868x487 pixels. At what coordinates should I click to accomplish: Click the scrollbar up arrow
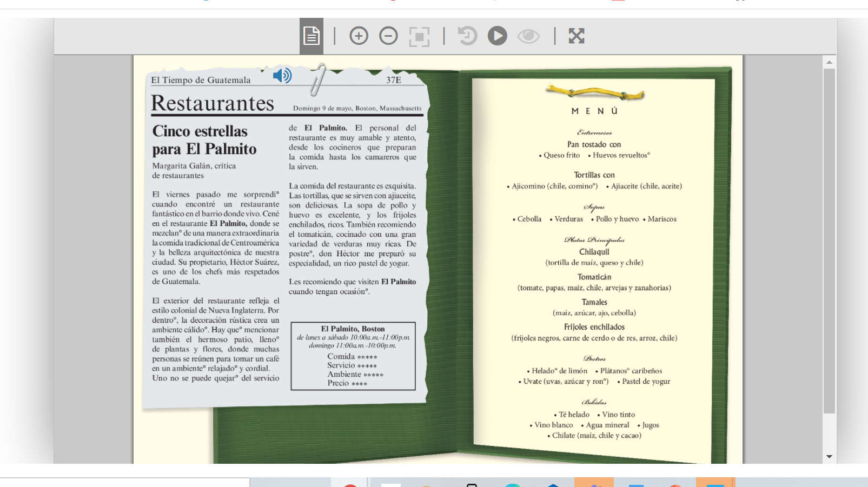pos(829,62)
